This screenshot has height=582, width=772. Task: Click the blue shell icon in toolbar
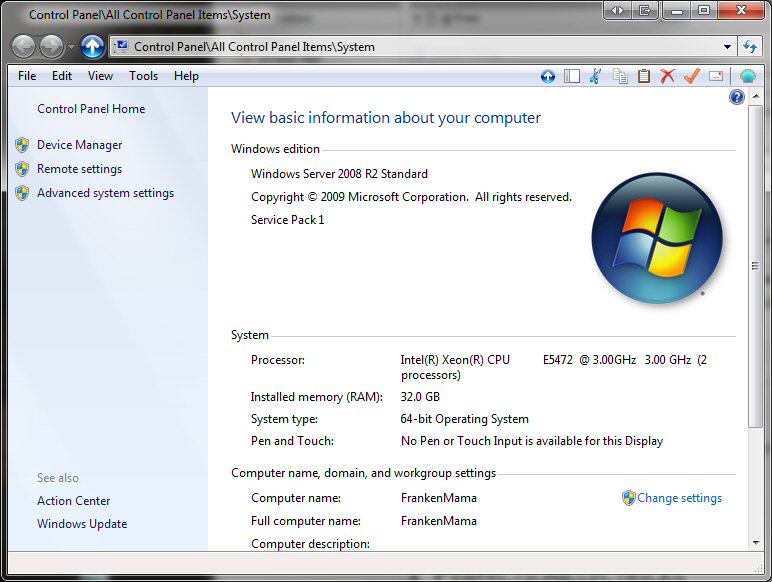point(748,76)
